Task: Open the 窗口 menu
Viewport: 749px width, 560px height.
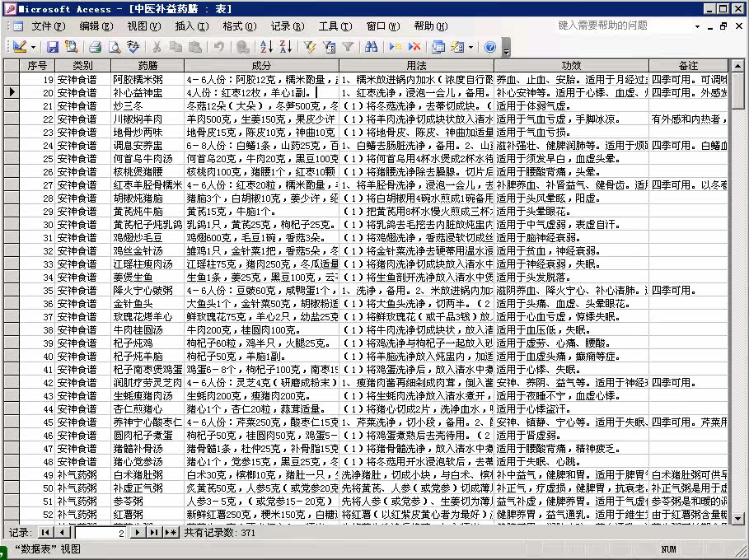Action: (382, 26)
